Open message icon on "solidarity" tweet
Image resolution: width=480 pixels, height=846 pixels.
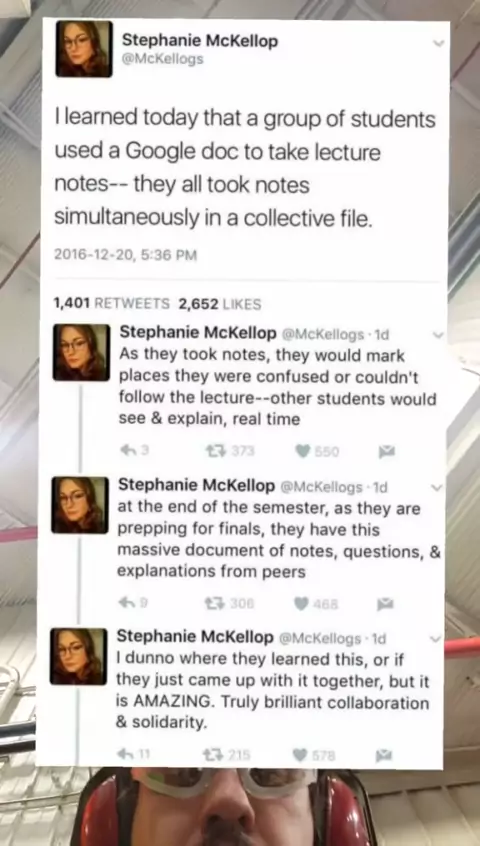384,755
